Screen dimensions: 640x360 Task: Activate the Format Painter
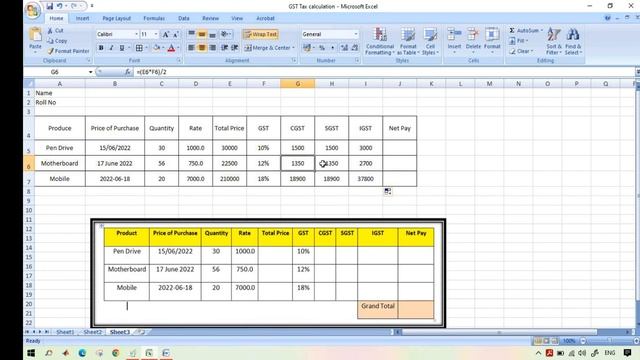(x=68, y=51)
